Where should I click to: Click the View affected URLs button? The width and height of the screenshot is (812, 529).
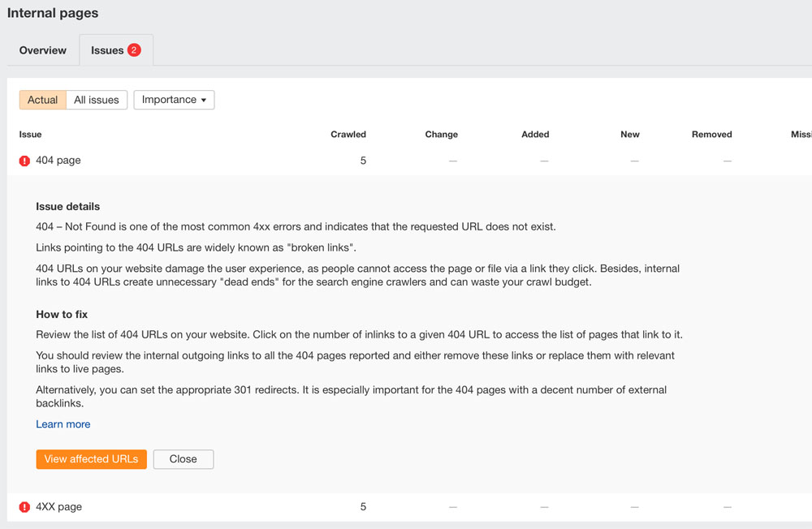pyautogui.click(x=91, y=459)
